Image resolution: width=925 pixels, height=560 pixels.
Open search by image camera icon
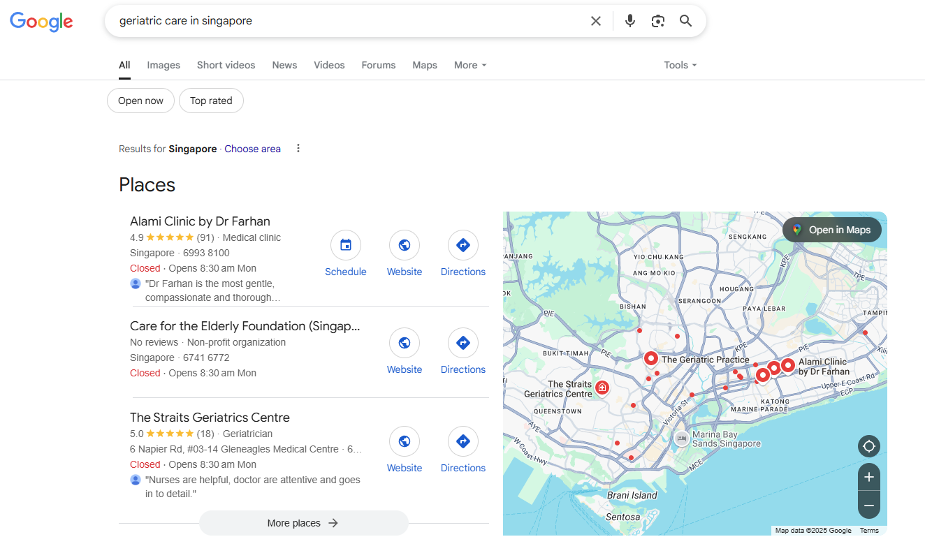tap(658, 21)
